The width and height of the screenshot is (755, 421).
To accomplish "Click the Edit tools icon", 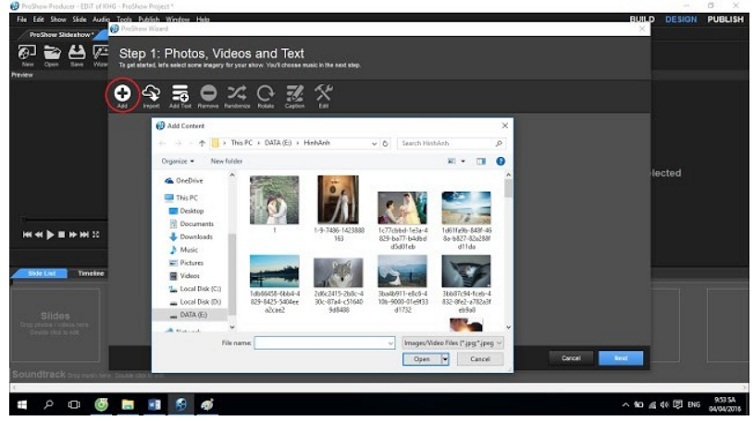I will 323,93.
